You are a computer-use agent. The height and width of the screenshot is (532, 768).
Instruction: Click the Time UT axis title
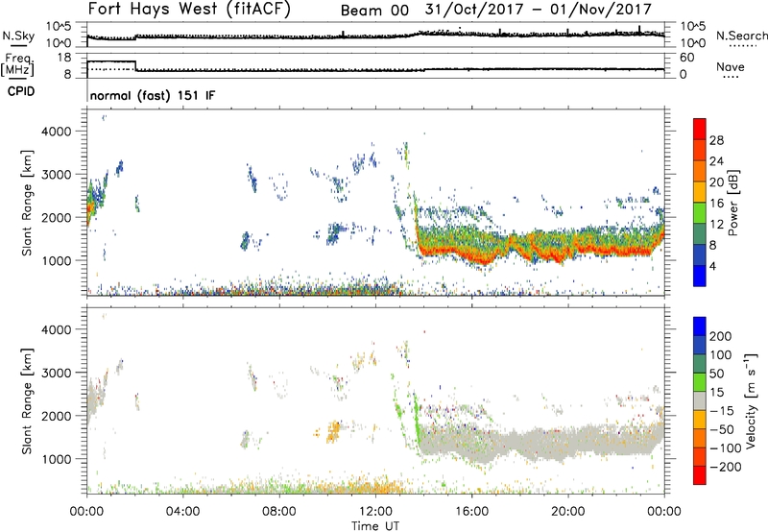[x=375, y=526]
